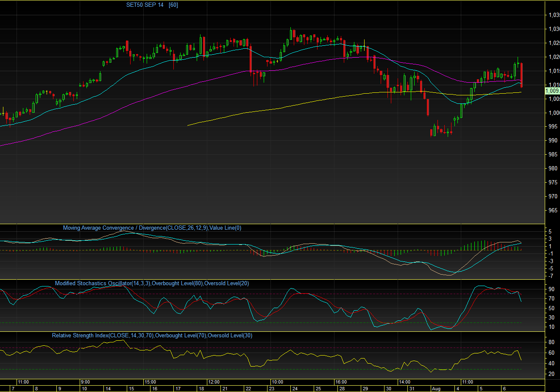The height and width of the screenshot is (392, 560).
Task: Select date 22 on the bottom date axis
Action: (248, 389)
